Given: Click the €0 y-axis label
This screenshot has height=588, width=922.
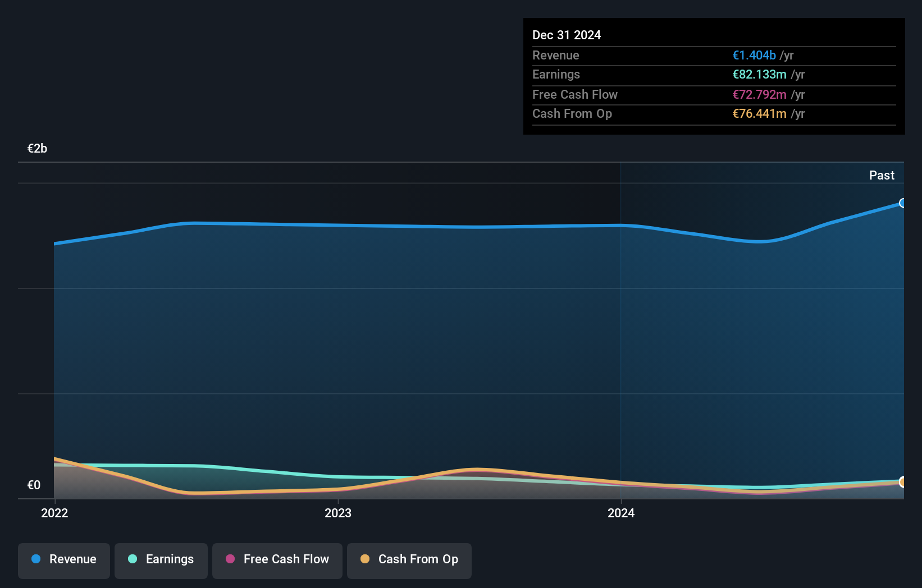Looking at the screenshot, I should point(34,485).
